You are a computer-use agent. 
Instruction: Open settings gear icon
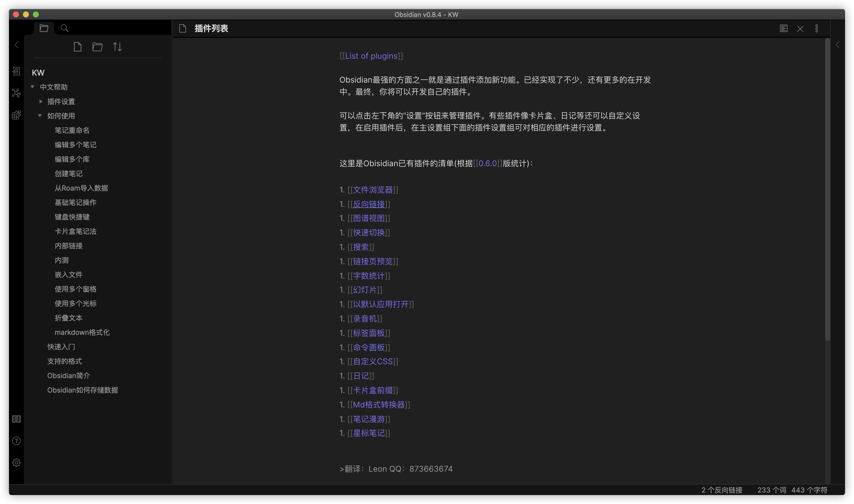click(16, 462)
